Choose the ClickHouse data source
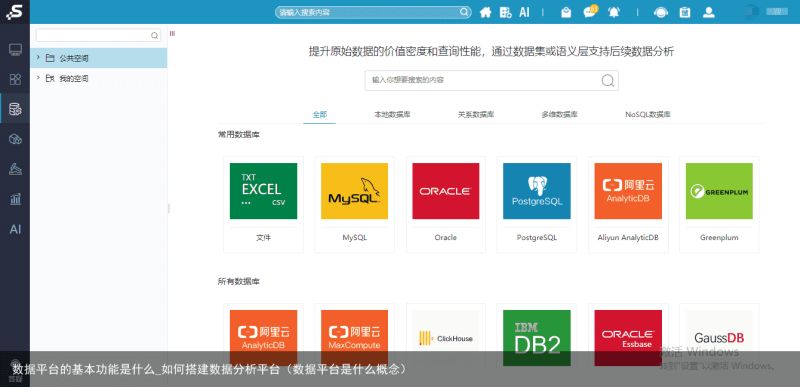800x387 pixels. [x=446, y=338]
